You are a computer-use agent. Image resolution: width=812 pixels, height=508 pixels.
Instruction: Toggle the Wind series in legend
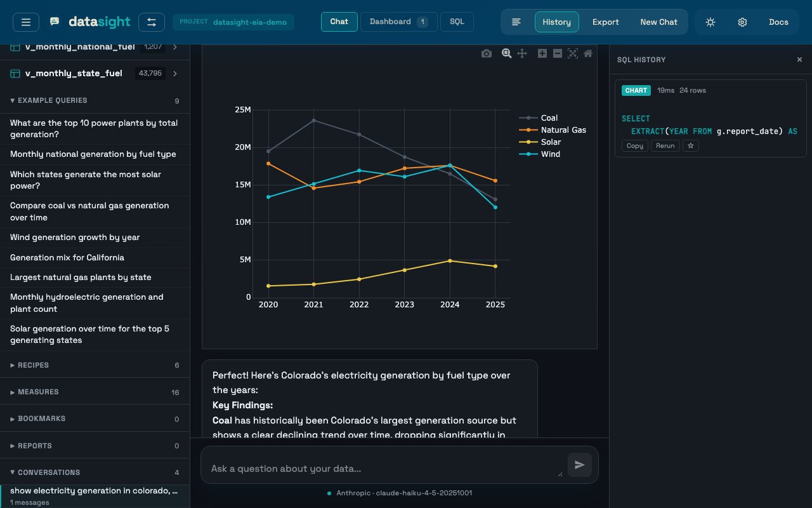tap(550, 154)
